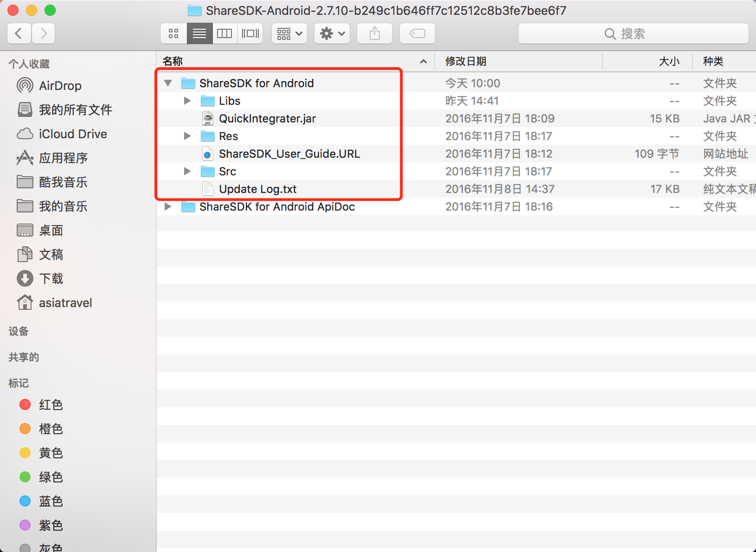Click the 设备 sidebar section header

coord(19,331)
